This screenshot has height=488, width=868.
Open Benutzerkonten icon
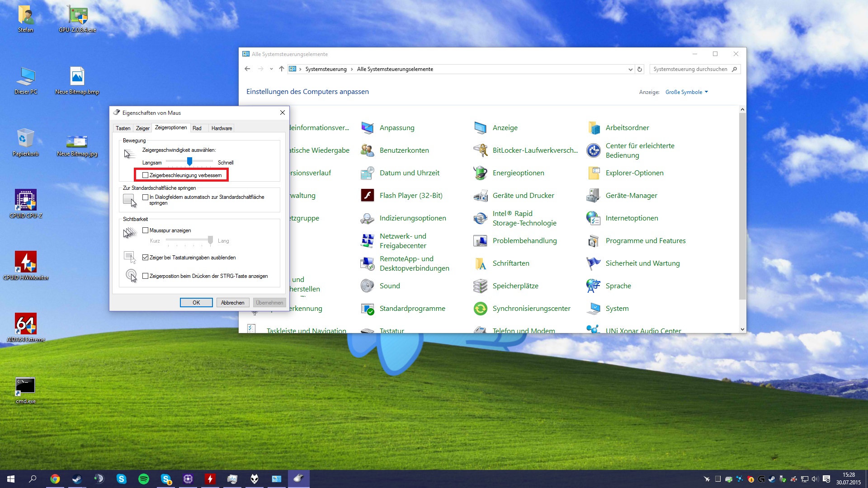(367, 150)
